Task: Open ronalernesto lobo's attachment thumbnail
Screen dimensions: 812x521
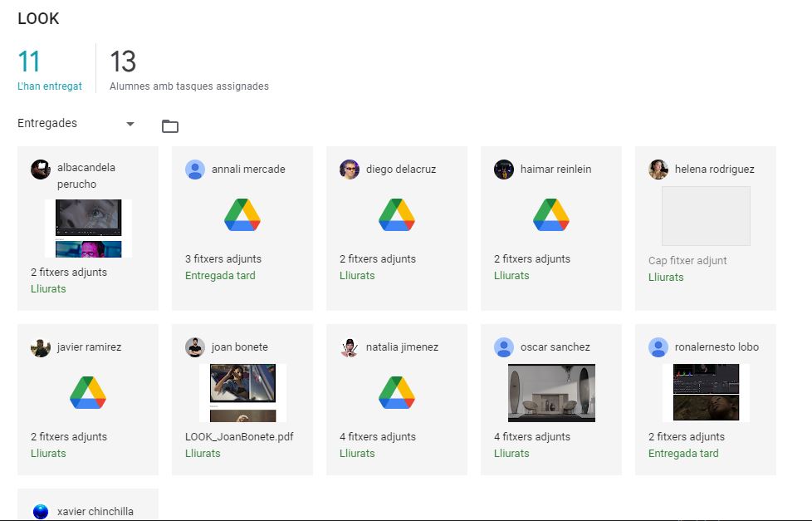Action: [706, 392]
